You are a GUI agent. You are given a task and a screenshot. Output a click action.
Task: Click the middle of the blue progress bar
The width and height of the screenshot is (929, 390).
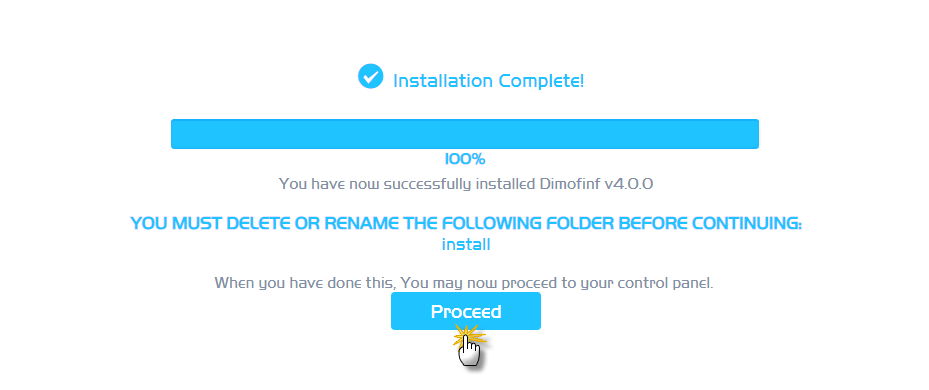pyautogui.click(x=465, y=134)
